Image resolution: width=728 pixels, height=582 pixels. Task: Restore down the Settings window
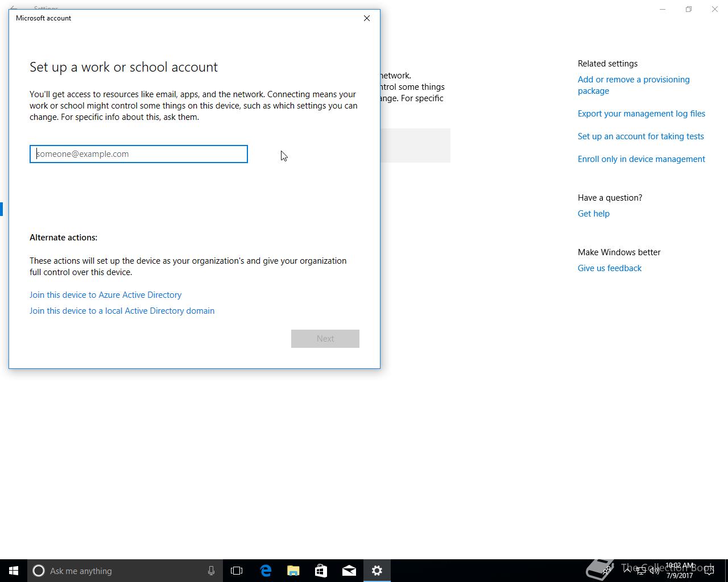point(689,9)
